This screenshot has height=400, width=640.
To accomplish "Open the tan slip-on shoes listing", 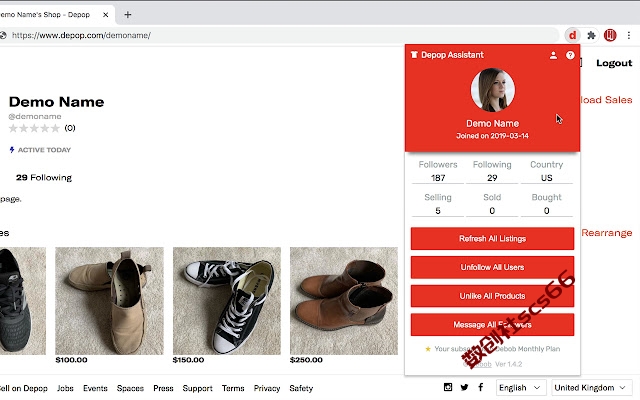I will tap(109, 300).
